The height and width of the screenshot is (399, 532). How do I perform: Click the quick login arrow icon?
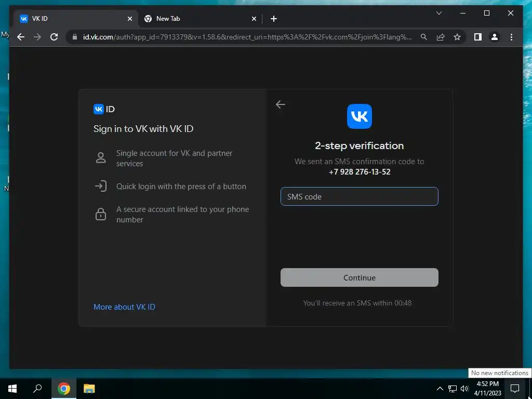coord(101,187)
